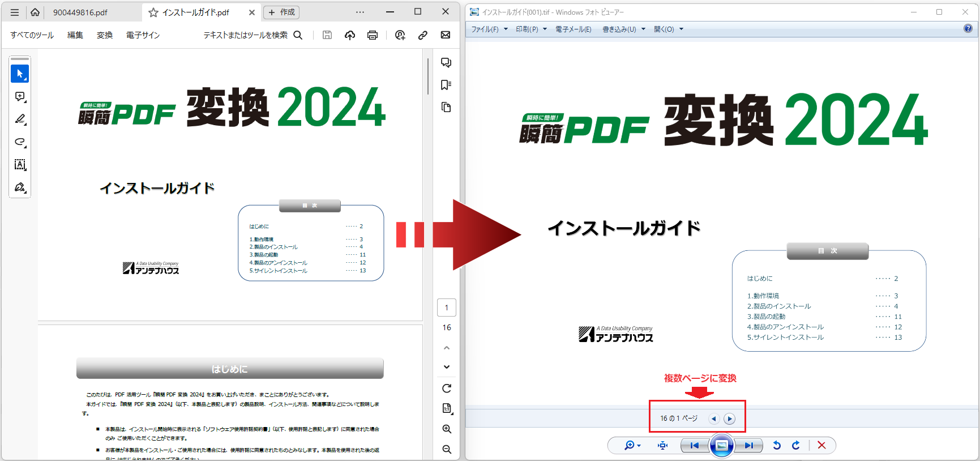Click the 作成 new tab button
The image size is (980, 461).
[282, 12]
